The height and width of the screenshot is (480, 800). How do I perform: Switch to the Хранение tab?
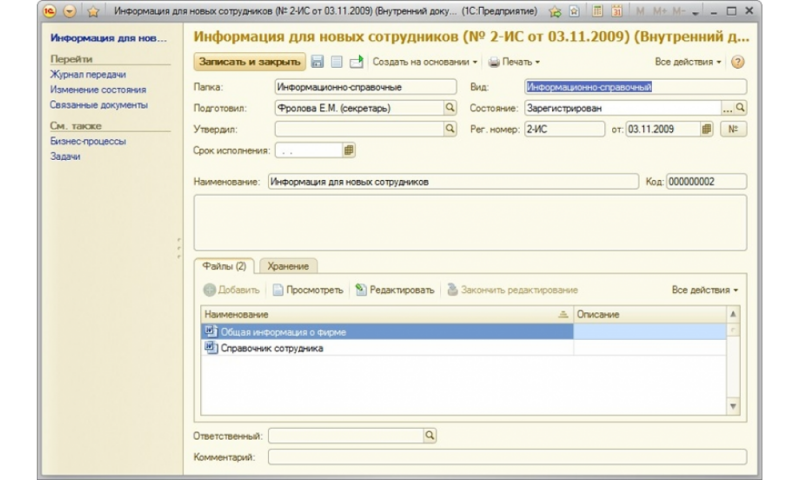[x=288, y=265]
